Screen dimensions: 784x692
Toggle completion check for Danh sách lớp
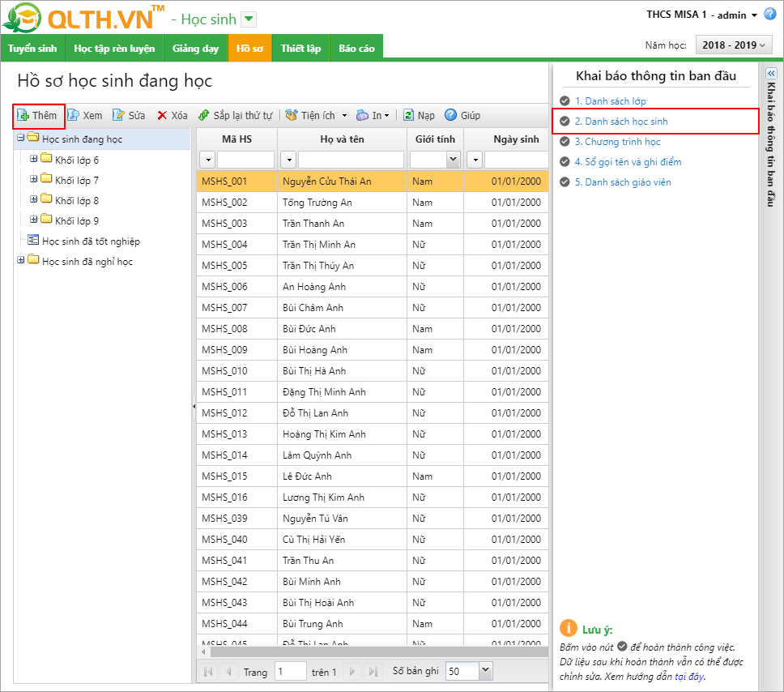565,101
